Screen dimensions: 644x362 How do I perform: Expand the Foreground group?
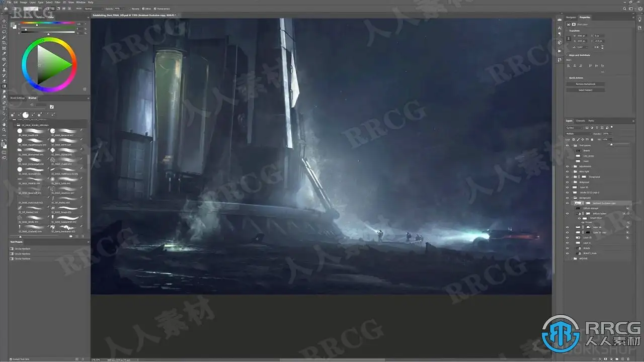[x=572, y=177]
